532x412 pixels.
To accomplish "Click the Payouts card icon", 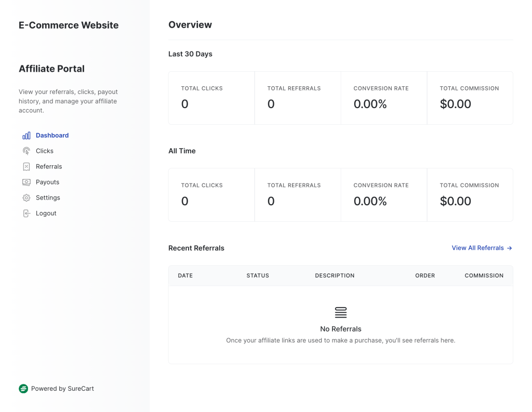I will pyautogui.click(x=26, y=182).
